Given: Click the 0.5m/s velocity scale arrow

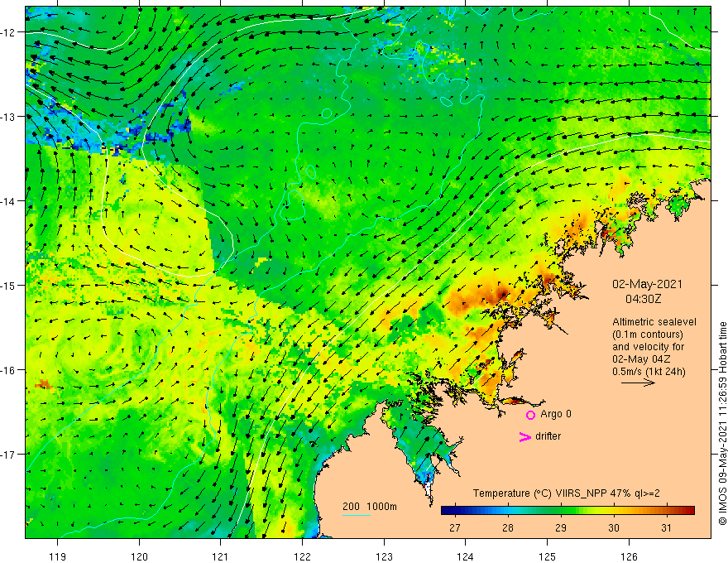Looking at the screenshot, I should pyautogui.click(x=638, y=383).
